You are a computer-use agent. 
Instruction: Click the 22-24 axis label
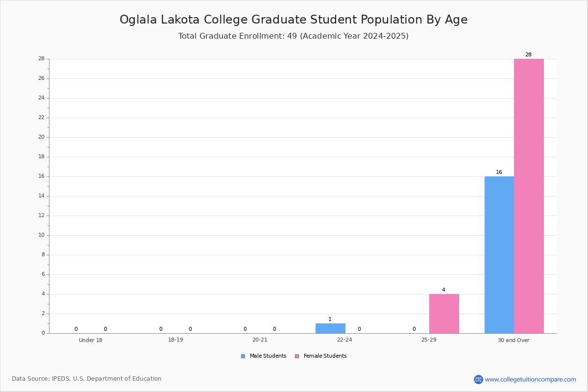tap(344, 340)
